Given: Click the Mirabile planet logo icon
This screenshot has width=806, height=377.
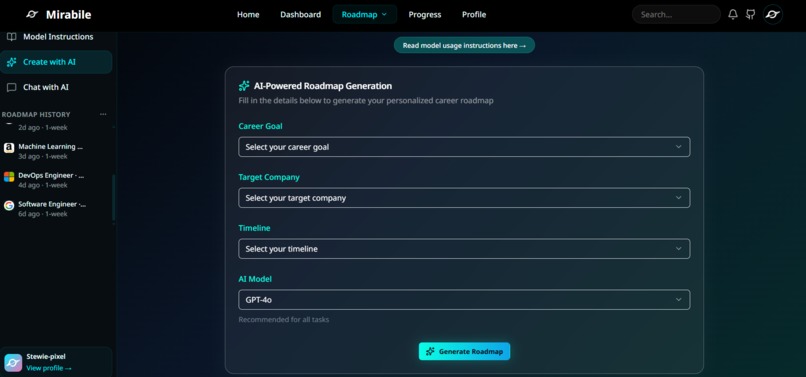Looking at the screenshot, I should coord(32,15).
